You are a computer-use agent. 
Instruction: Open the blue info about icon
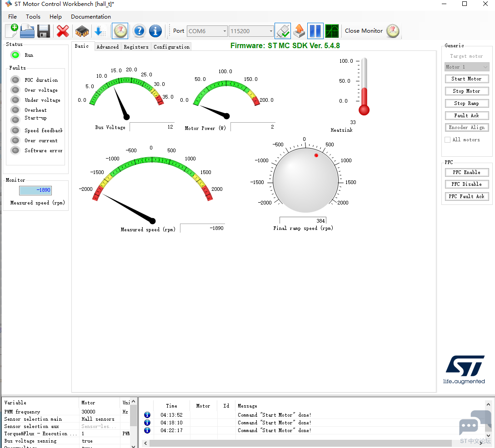155,31
